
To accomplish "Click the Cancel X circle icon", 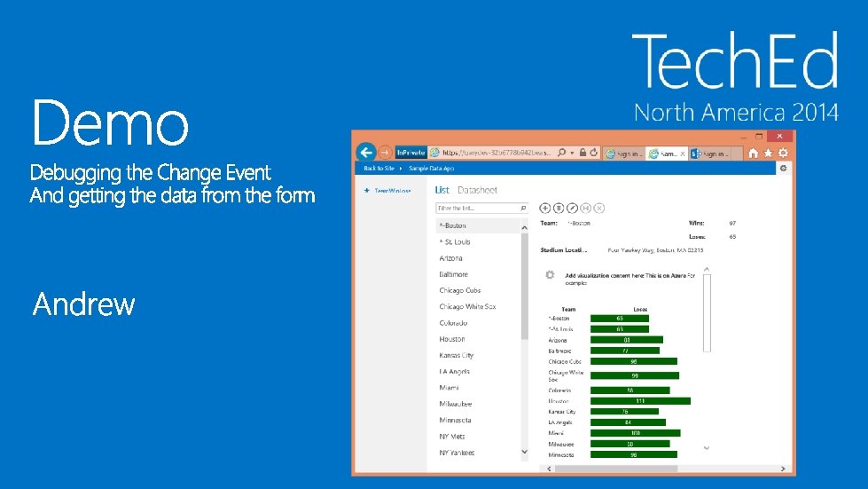I will click(599, 209).
